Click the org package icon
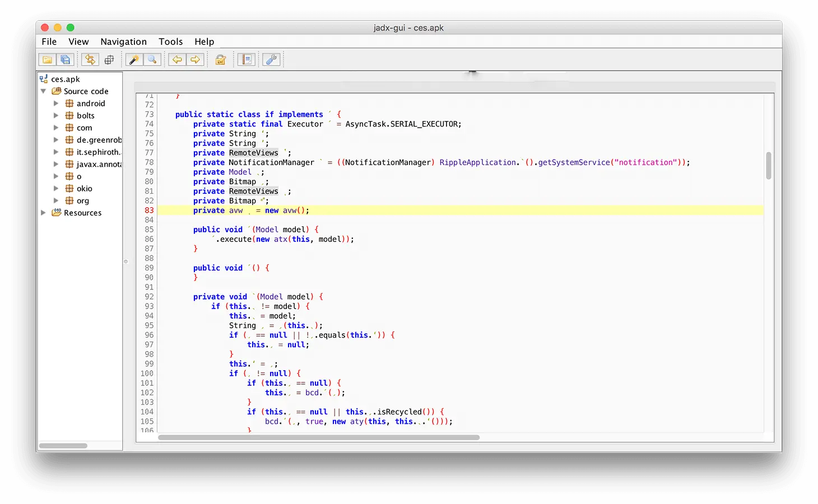This screenshot has width=818, height=504. (69, 200)
